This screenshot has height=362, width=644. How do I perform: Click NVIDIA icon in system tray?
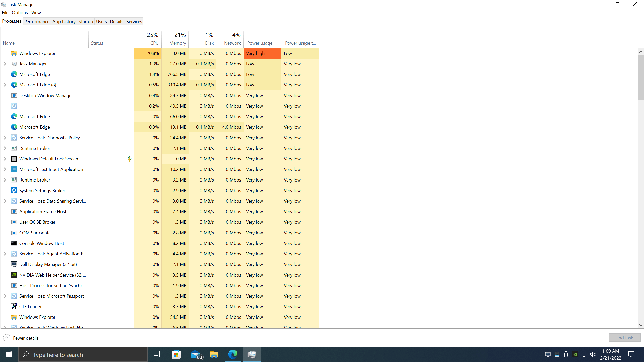pos(575,354)
